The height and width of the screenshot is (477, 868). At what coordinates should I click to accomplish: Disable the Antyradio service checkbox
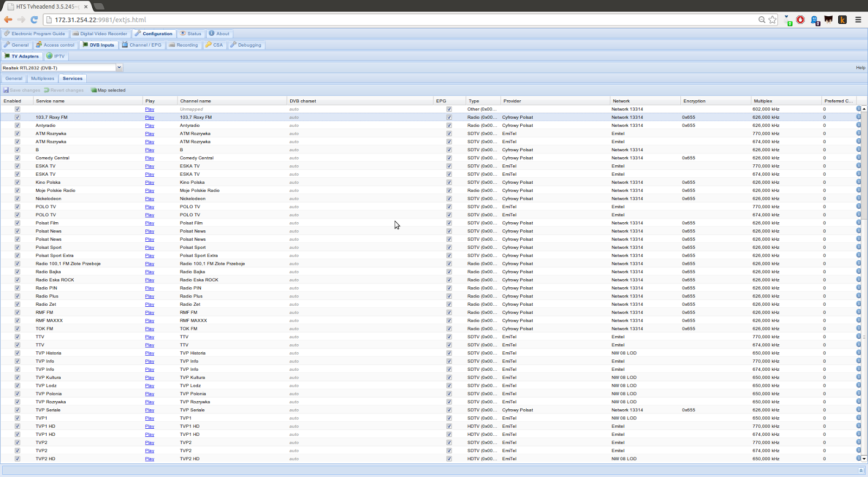17,125
